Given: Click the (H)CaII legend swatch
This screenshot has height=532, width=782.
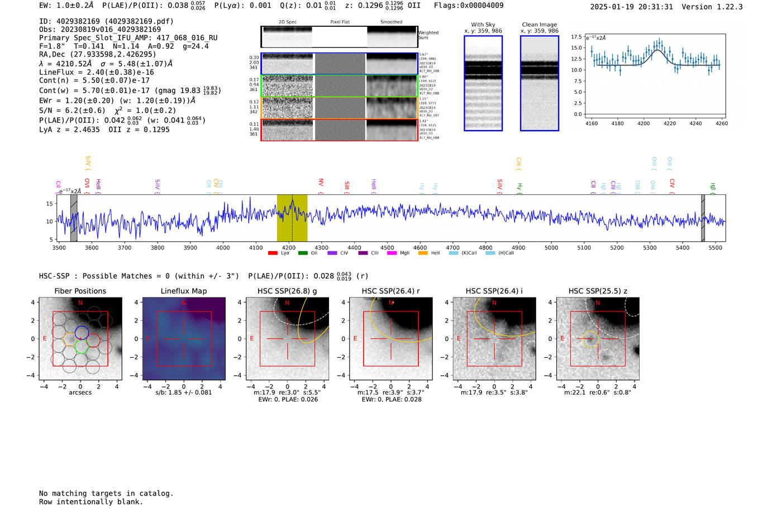Looking at the screenshot, I should 490,253.
